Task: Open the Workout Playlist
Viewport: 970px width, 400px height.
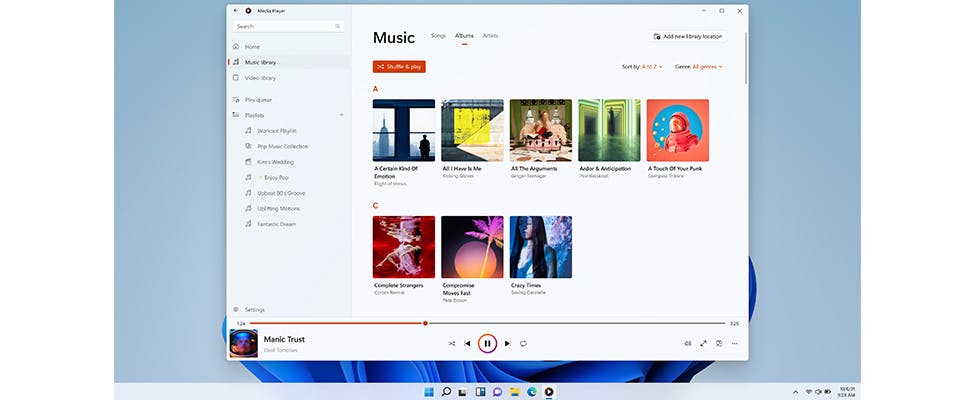Action: pyautogui.click(x=277, y=131)
